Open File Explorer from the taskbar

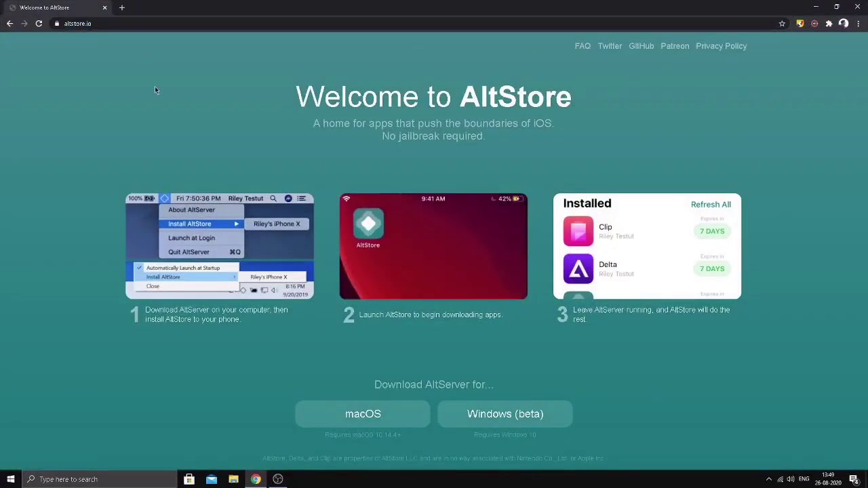pos(233,479)
